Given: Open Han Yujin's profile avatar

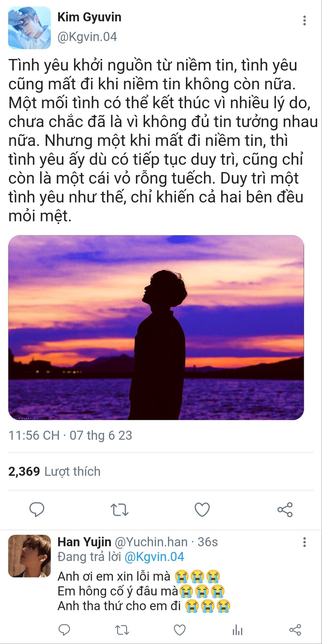Looking at the screenshot, I should pyautogui.click(x=30, y=556).
